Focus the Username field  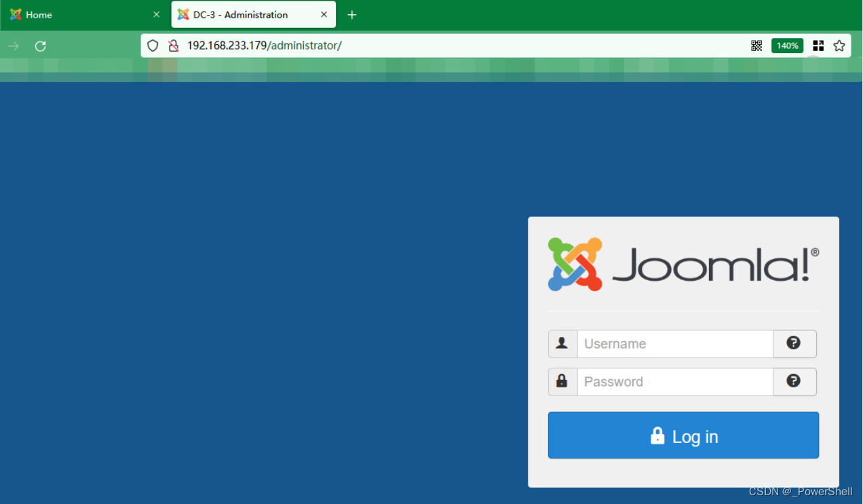(x=675, y=344)
